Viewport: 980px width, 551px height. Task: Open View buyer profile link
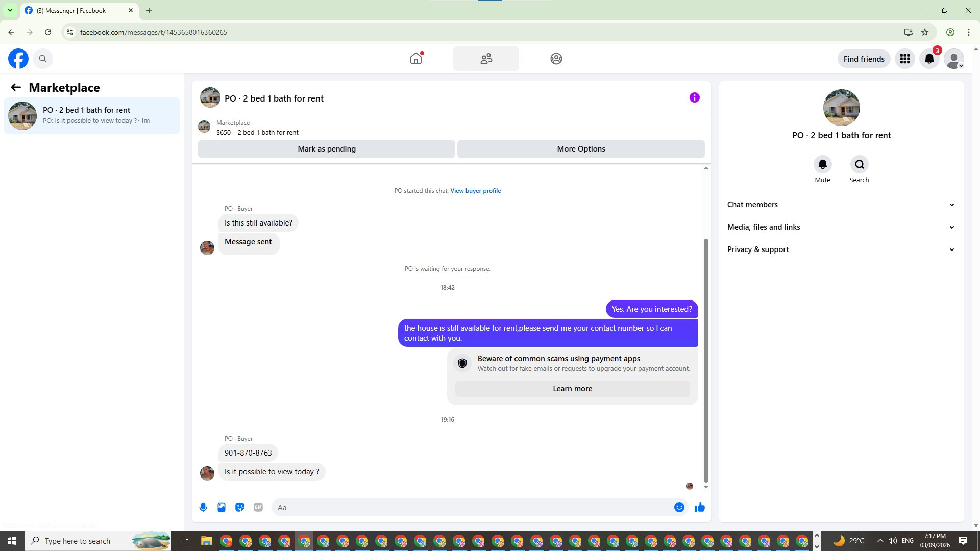click(x=475, y=191)
